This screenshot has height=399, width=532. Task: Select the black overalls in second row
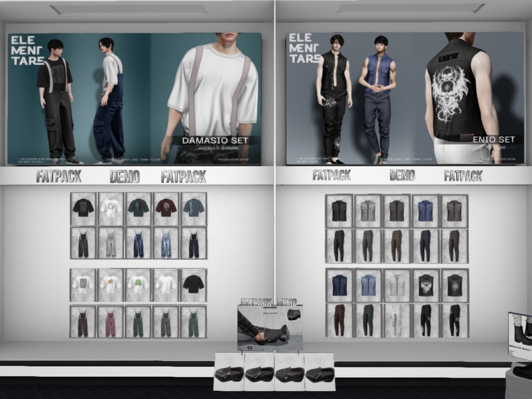coord(84,243)
